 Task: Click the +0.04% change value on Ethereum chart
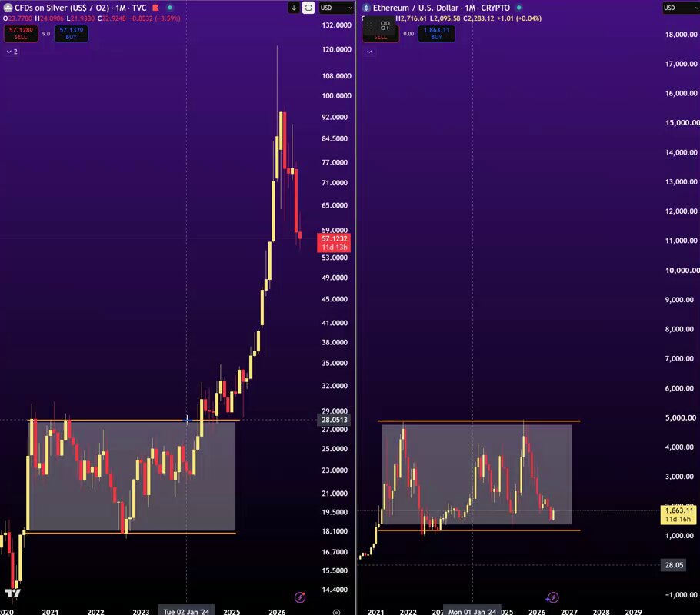tap(528, 18)
